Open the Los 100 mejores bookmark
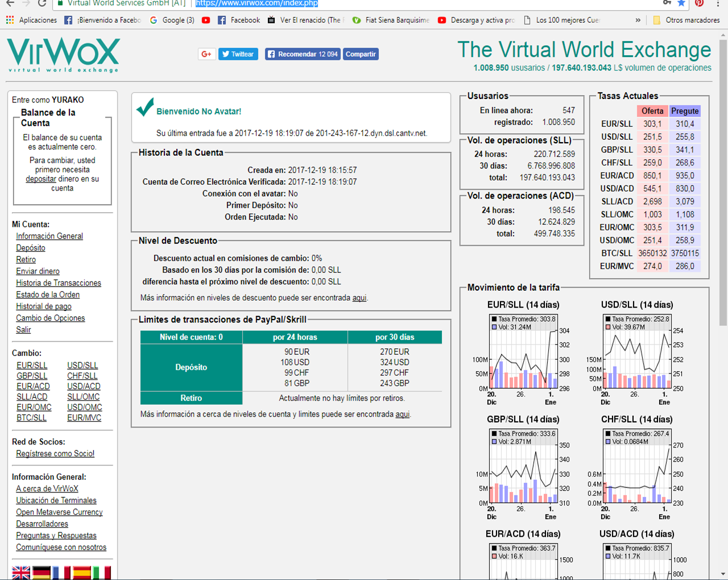 (x=561, y=20)
